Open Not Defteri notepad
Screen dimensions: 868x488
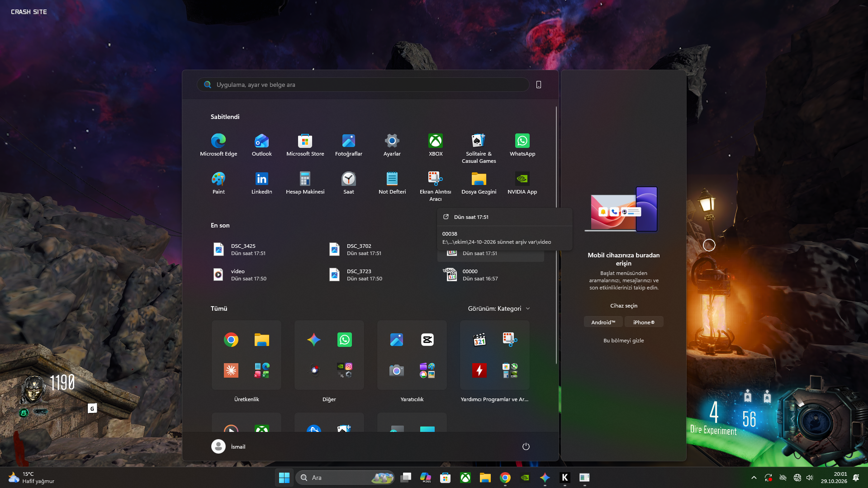click(x=392, y=183)
